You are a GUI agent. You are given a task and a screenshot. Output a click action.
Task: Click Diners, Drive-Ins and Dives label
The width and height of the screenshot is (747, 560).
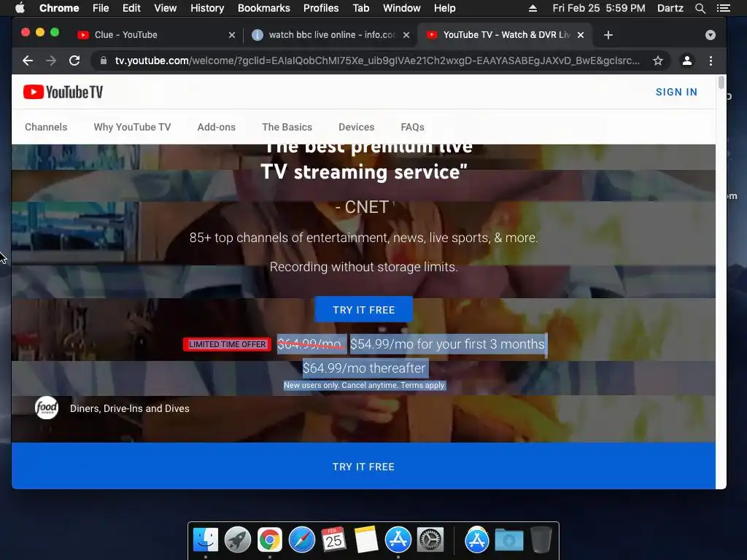(130, 408)
